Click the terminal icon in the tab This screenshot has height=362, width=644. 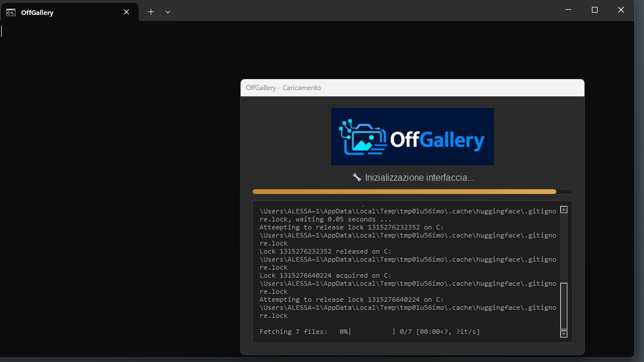[x=11, y=13]
